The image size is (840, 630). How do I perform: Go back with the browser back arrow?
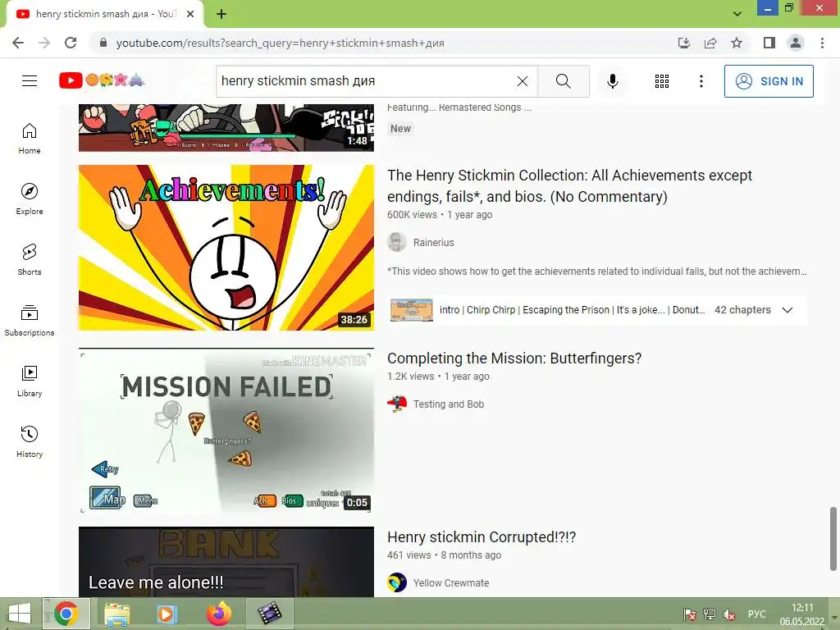tap(18, 43)
